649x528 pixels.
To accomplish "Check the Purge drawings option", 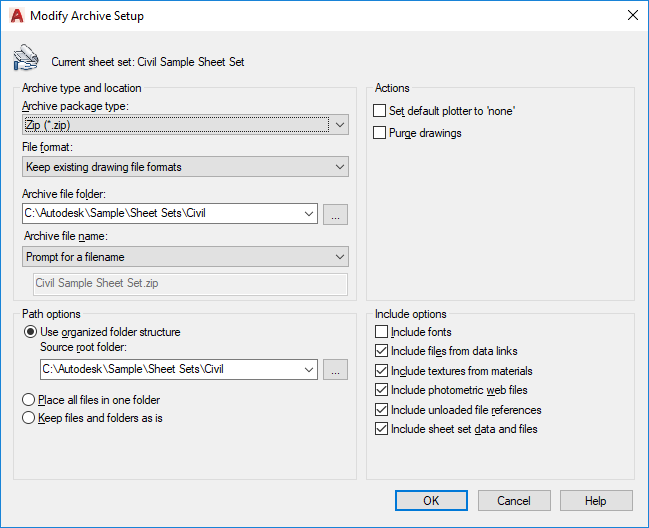I will click(x=380, y=133).
